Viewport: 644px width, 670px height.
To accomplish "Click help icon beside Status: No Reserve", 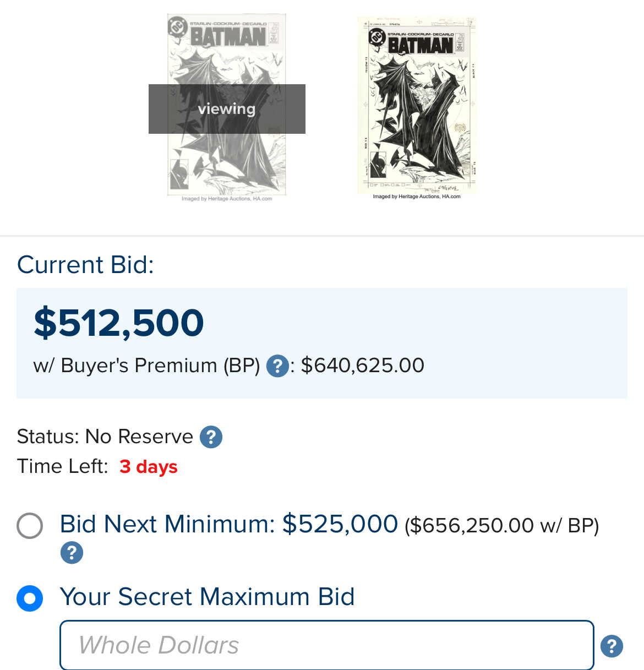I will pyautogui.click(x=211, y=437).
